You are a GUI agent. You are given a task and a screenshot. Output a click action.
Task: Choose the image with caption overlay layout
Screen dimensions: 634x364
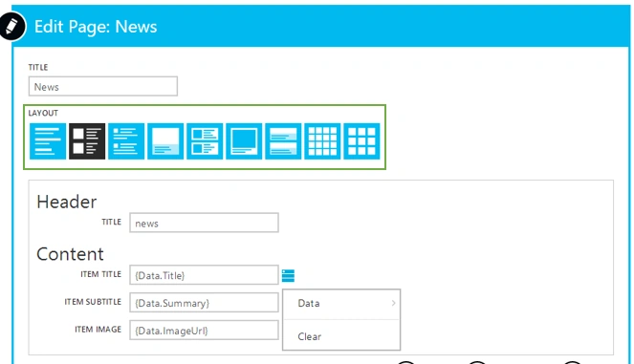tap(165, 141)
